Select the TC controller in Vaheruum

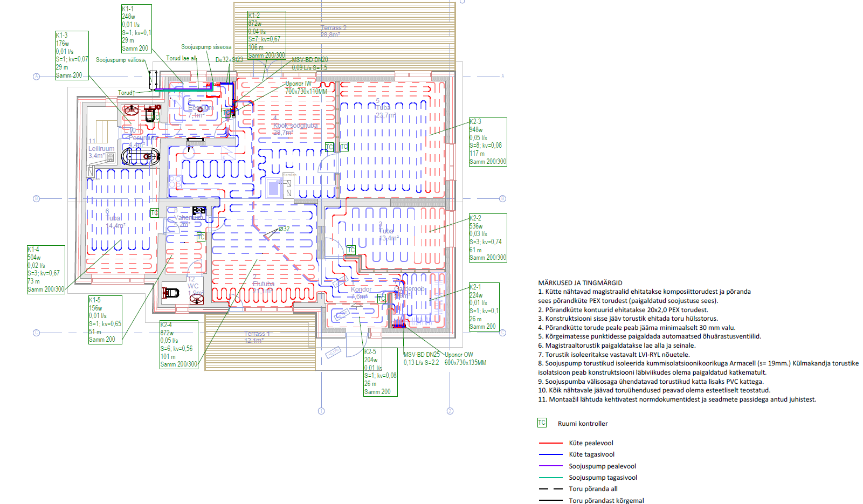(201, 237)
